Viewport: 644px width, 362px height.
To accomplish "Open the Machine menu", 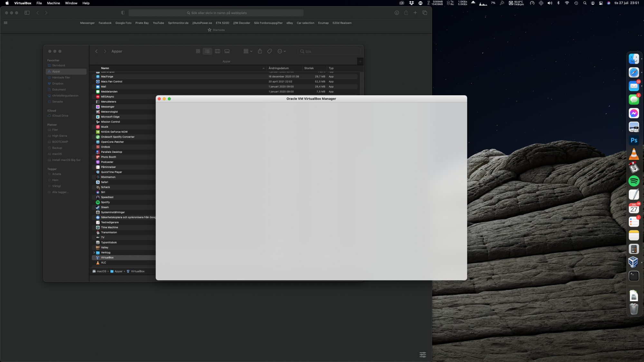I will 53,3.
